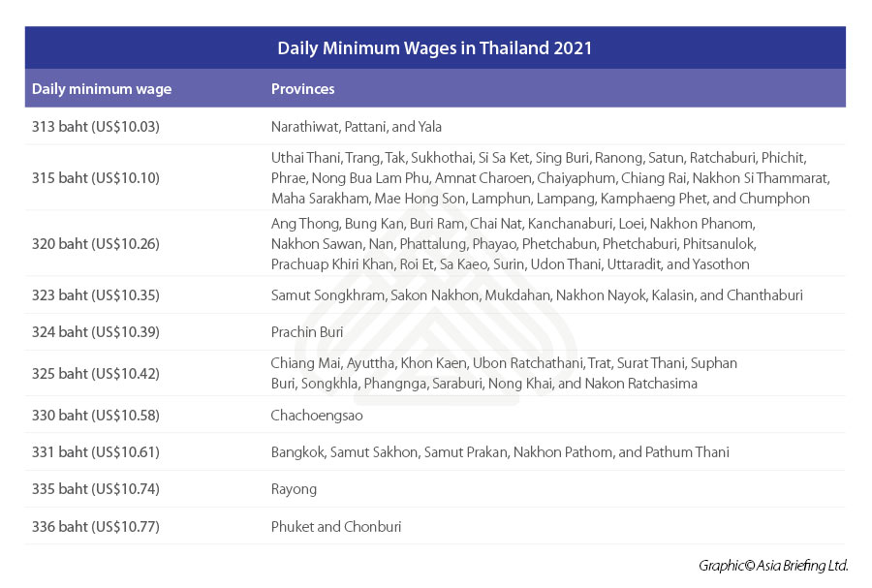872x588 pixels.
Task: Click the provinces cell starting with Samut Songkhram
Action: [537, 294]
